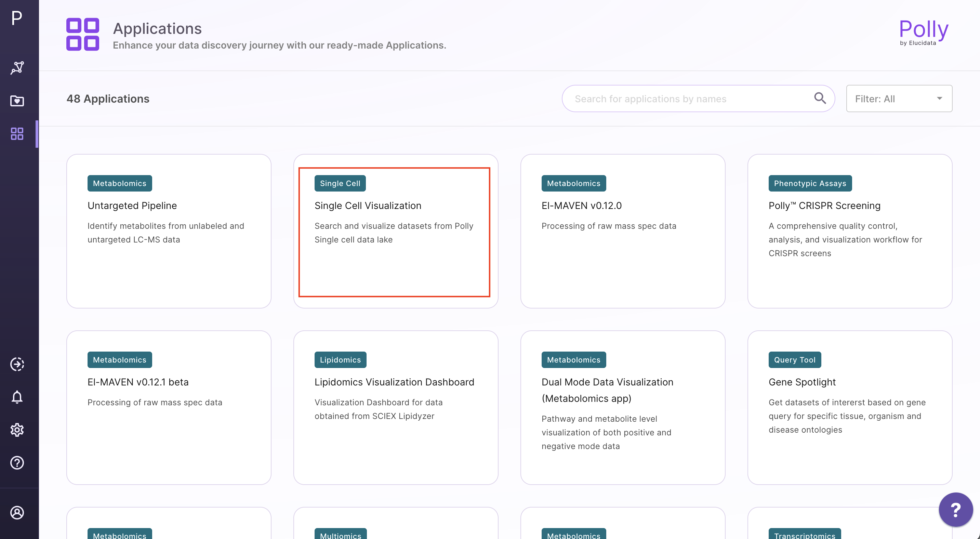980x539 pixels.
Task: Open the Gene Spotlight app card
Action: coord(850,407)
